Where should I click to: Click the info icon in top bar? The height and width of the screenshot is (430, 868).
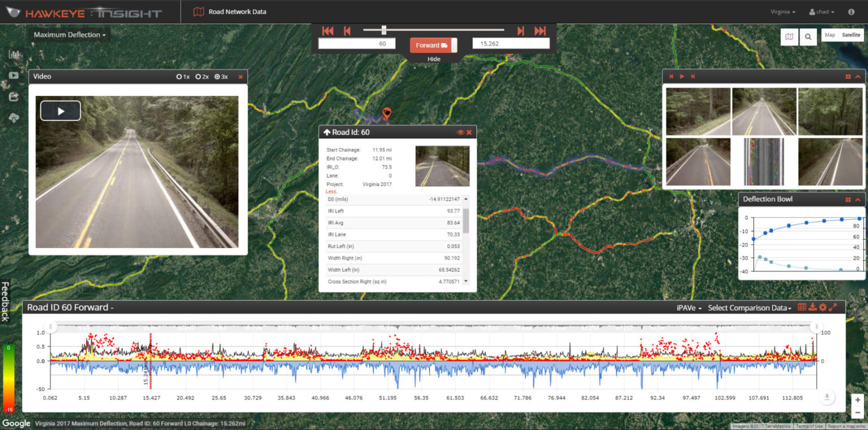[x=851, y=12]
